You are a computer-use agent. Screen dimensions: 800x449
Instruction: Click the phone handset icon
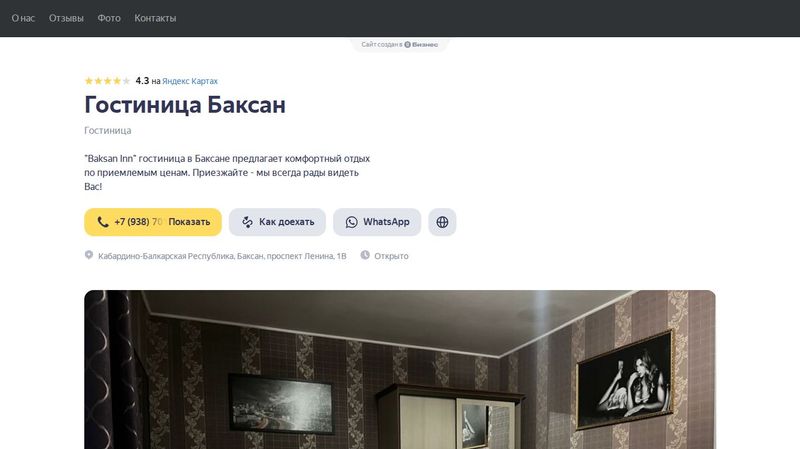click(103, 222)
